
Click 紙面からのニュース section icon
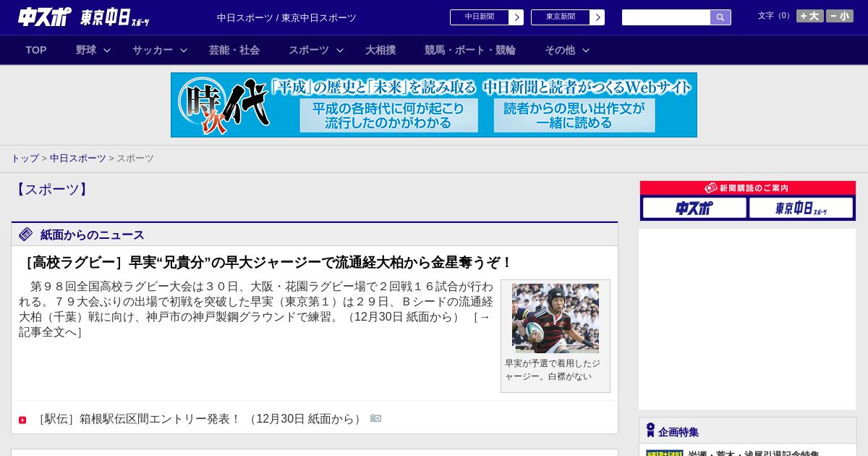[x=26, y=234]
